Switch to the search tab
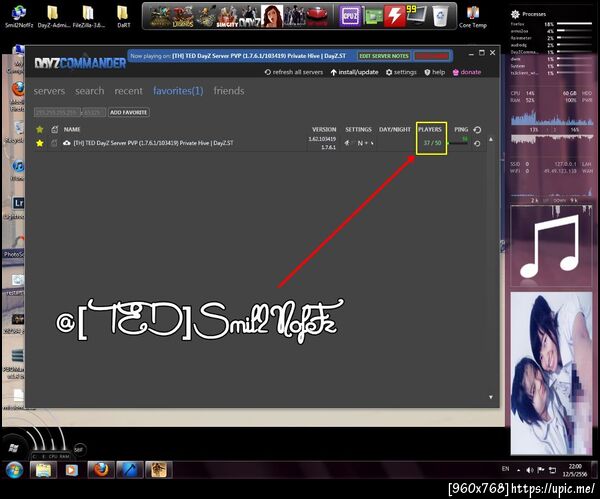 coord(90,91)
